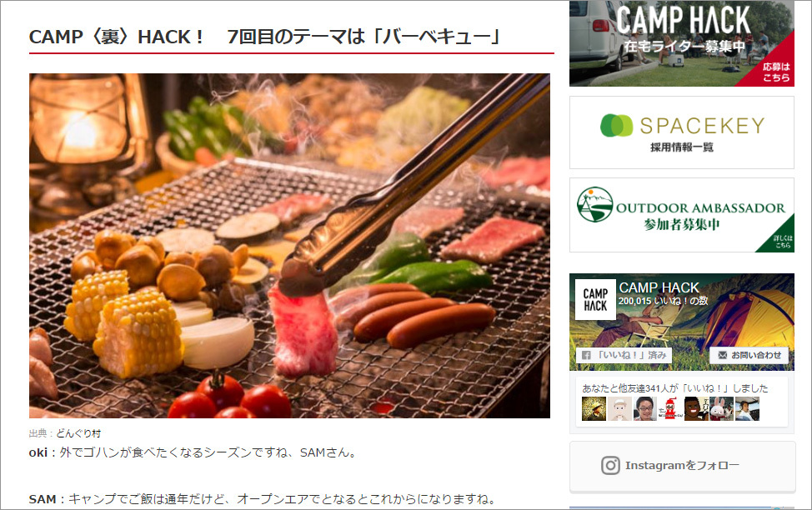812x510 pixels.
Task: Open SPACEKEY 採用情報一覧 banner
Action: pos(681,132)
